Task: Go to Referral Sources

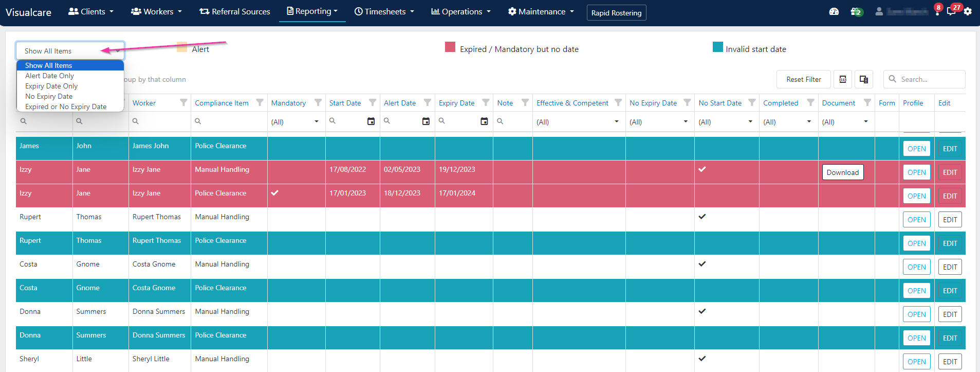Action: 235,11
